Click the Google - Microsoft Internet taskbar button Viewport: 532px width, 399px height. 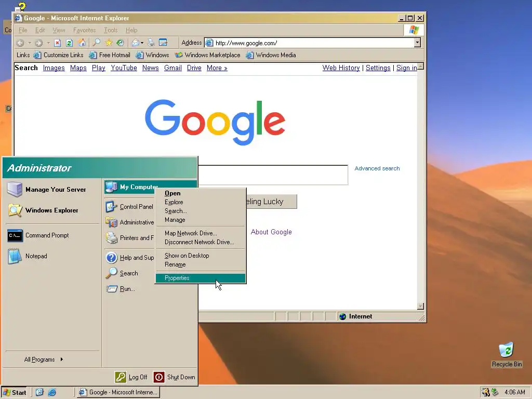click(119, 392)
